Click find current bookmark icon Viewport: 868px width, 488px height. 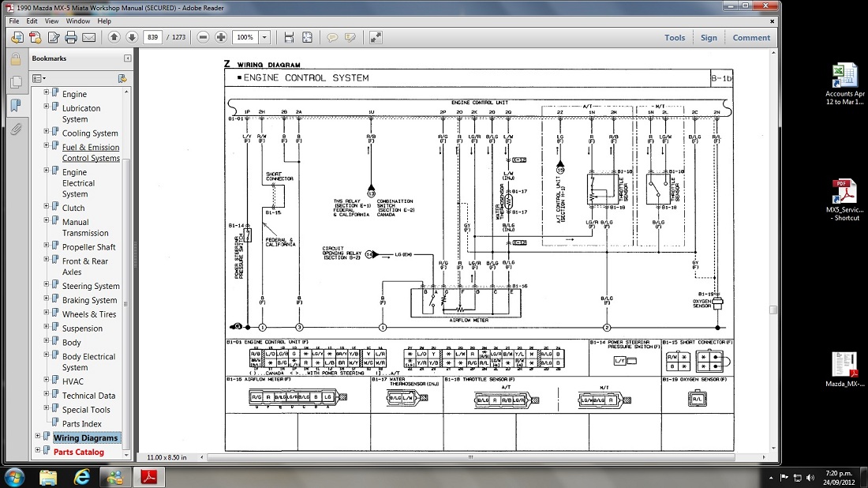[x=122, y=79]
